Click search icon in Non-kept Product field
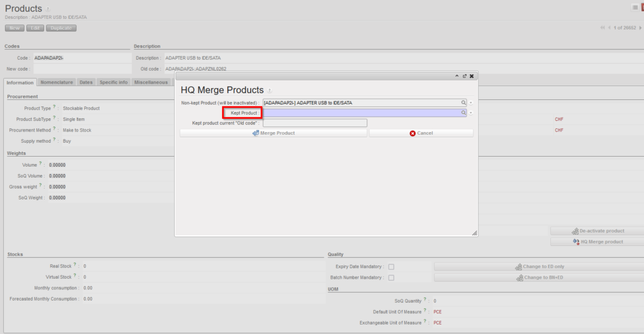Viewport: 644px width, 334px height. coord(464,103)
